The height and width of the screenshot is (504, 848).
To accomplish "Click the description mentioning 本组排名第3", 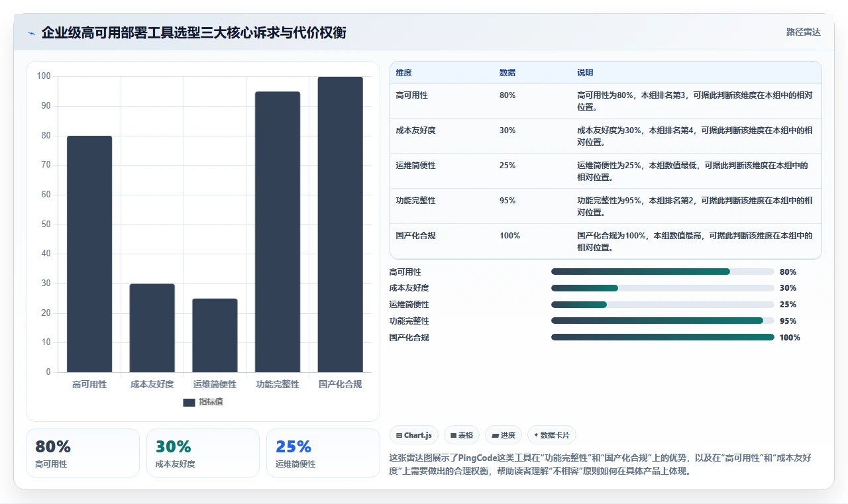I will 696,101.
